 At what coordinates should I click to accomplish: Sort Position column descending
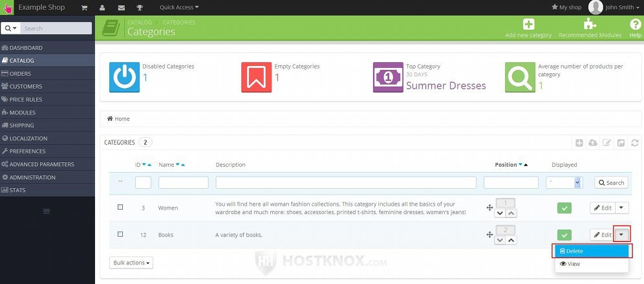pyautogui.click(x=521, y=165)
